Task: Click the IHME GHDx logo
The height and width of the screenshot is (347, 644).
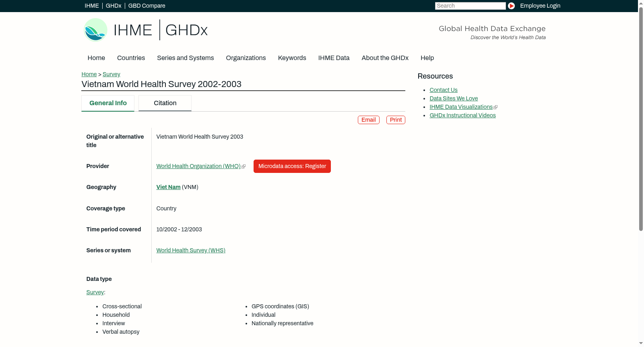Action: (x=146, y=30)
